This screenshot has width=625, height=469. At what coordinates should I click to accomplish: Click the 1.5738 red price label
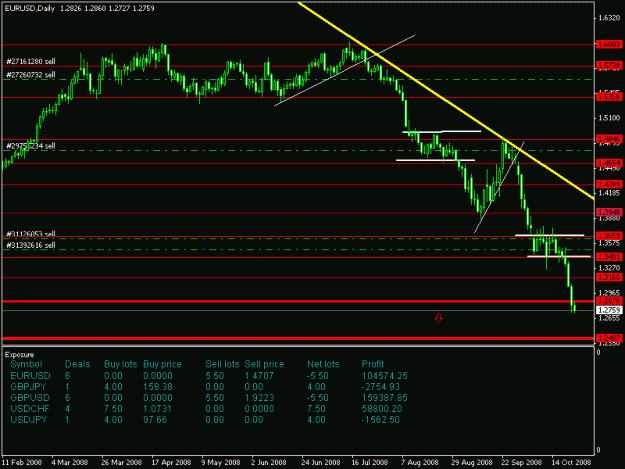click(x=609, y=65)
